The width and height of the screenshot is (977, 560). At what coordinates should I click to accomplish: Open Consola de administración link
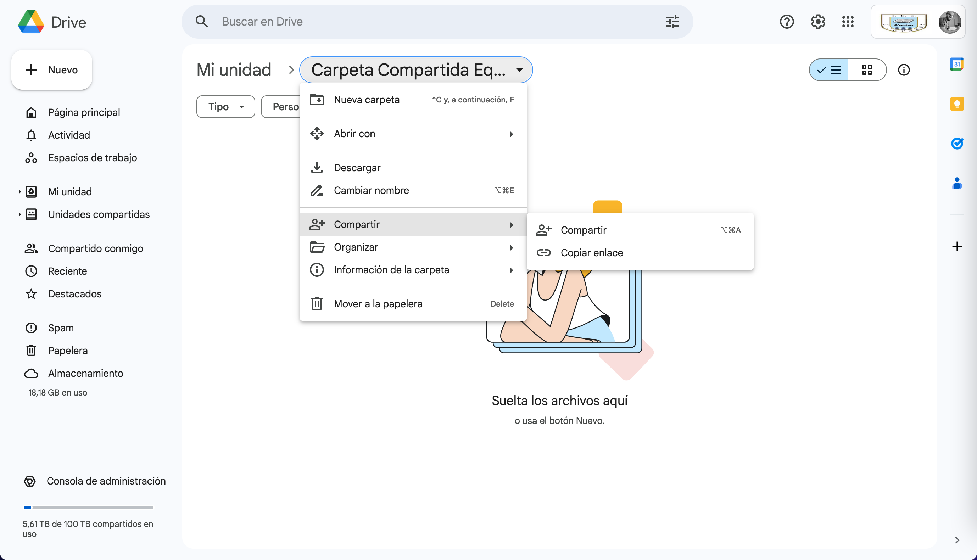[106, 481]
